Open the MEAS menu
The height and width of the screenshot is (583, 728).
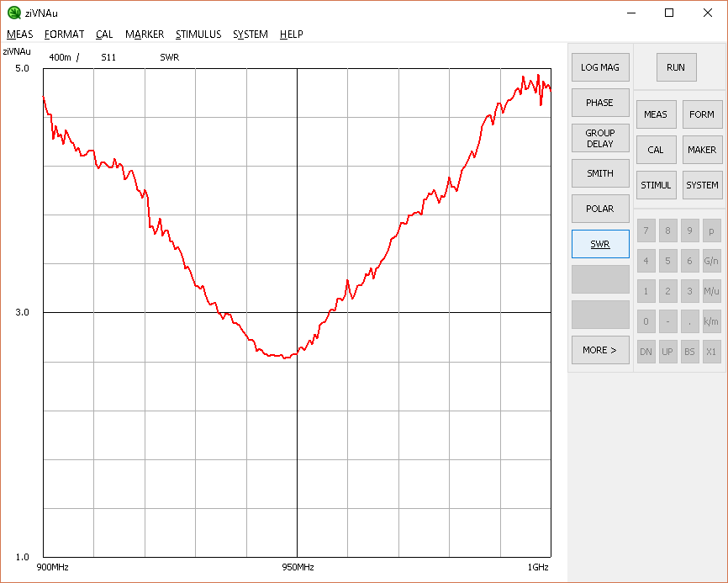(x=20, y=34)
